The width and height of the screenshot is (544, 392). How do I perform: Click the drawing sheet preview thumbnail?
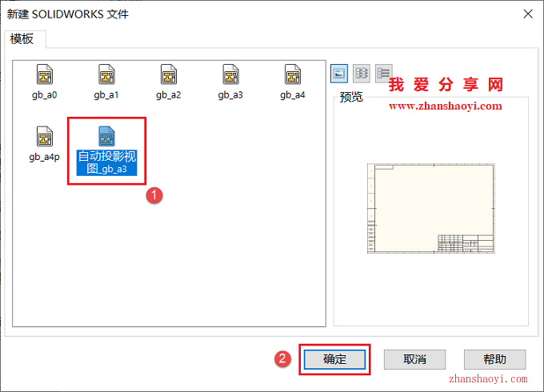coord(431,209)
